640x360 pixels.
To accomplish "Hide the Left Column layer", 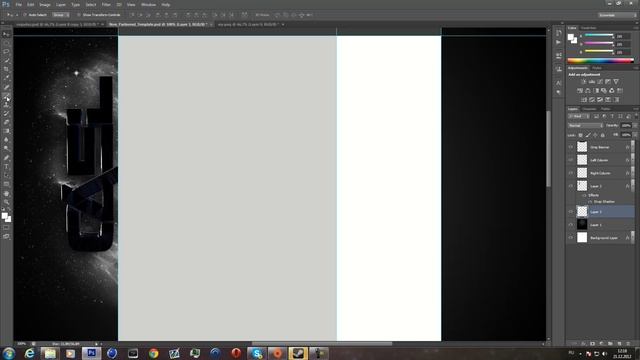I will pos(571,160).
